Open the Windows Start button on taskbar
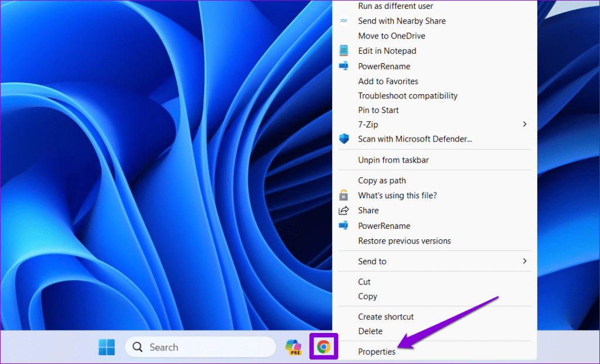Viewport: 600px width, 364px height. tap(107, 347)
